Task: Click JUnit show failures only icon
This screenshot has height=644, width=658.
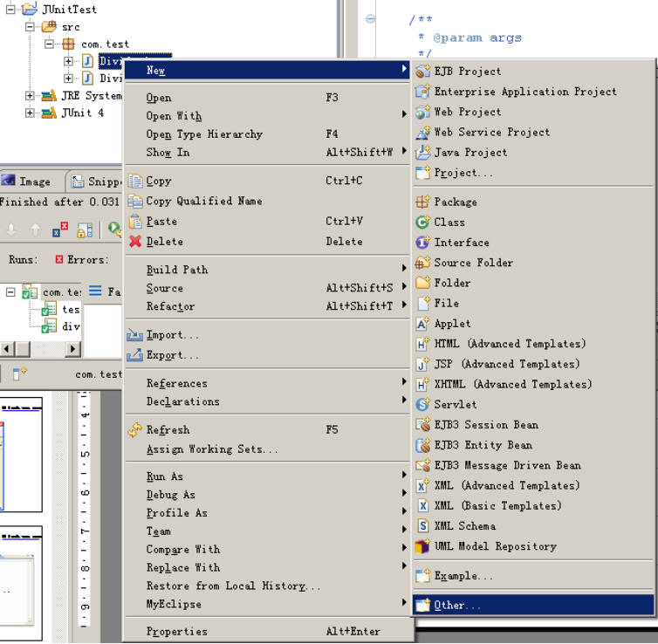Action: tap(60, 230)
